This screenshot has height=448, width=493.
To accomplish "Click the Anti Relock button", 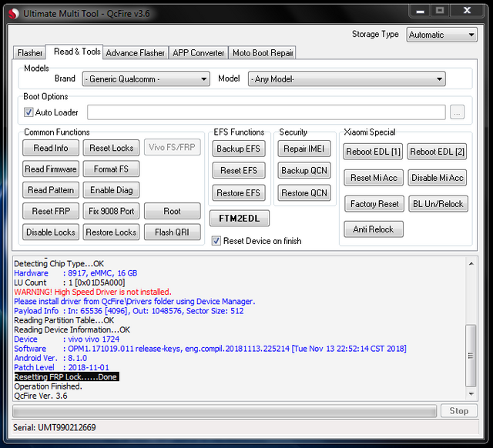I will point(374,229).
